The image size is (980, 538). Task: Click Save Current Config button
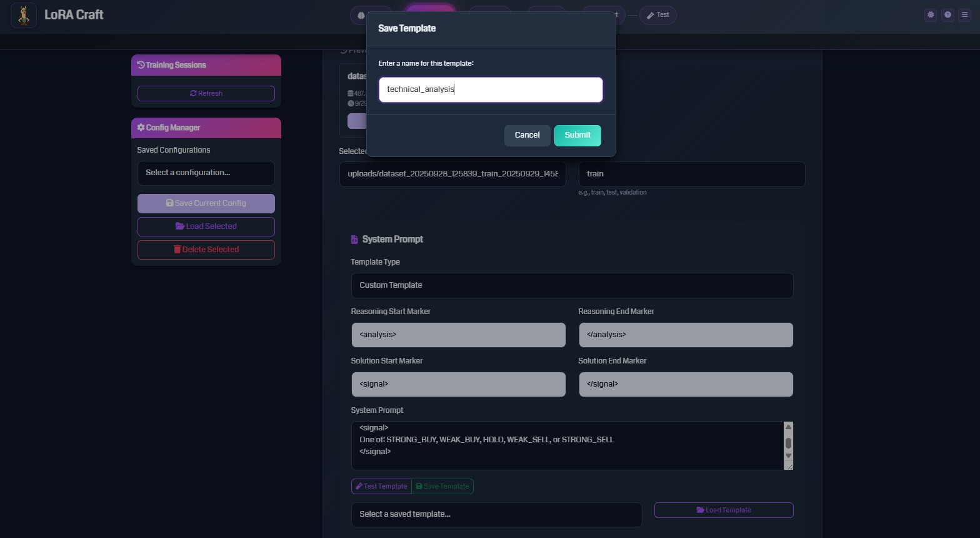(206, 203)
